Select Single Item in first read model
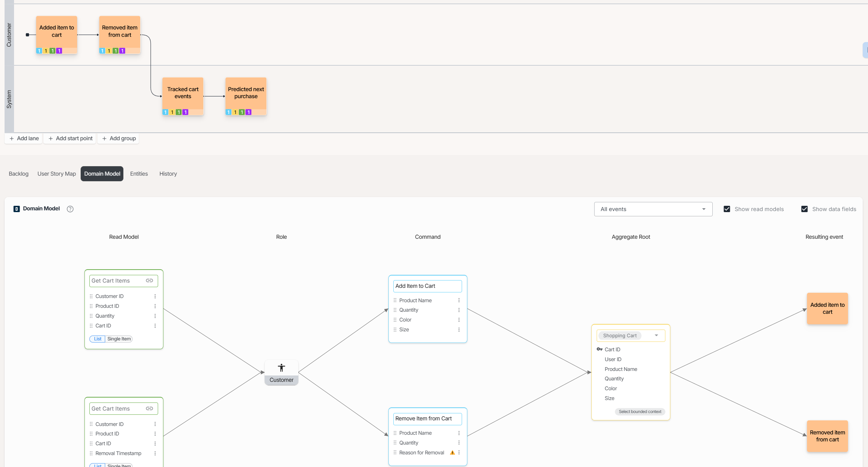The width and height of the screenshot is (868, 467). tap(119, 339)
